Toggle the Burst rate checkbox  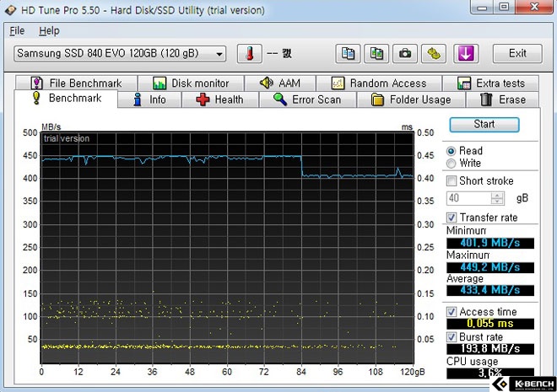click(452, 336)
